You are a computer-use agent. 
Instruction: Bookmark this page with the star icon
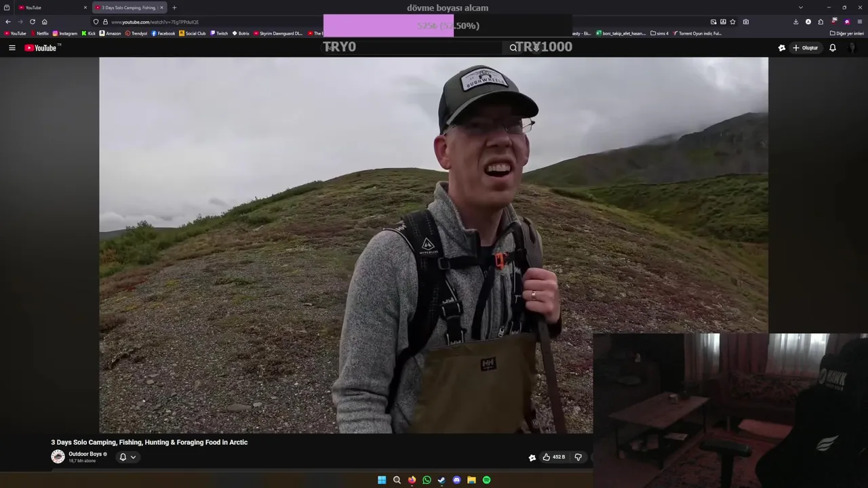click(732, 22)
